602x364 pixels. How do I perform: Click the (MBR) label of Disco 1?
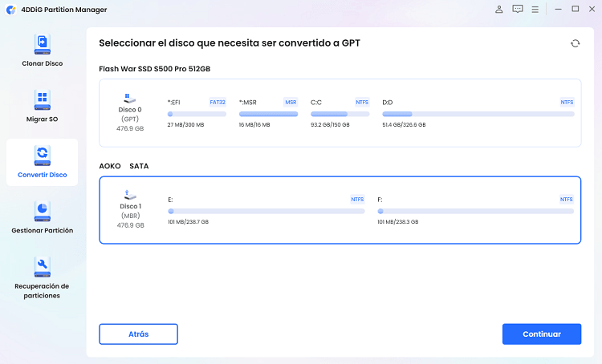[x=131, y=216]
